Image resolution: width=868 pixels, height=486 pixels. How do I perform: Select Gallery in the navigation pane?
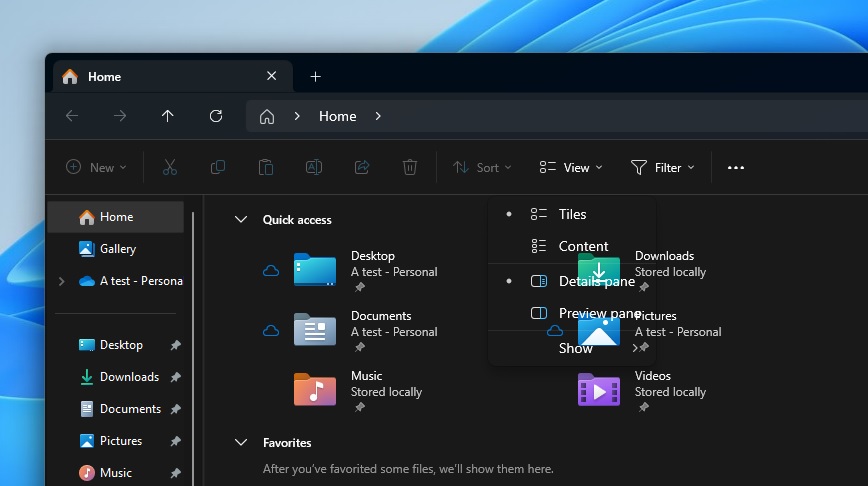pyautogui.click(x=116, y=249)
